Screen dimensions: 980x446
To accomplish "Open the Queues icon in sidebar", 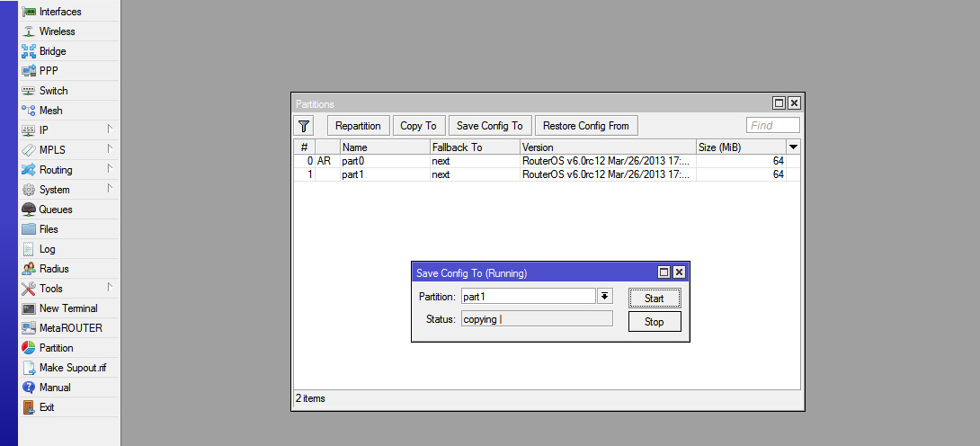I will (x=29, y=210).
